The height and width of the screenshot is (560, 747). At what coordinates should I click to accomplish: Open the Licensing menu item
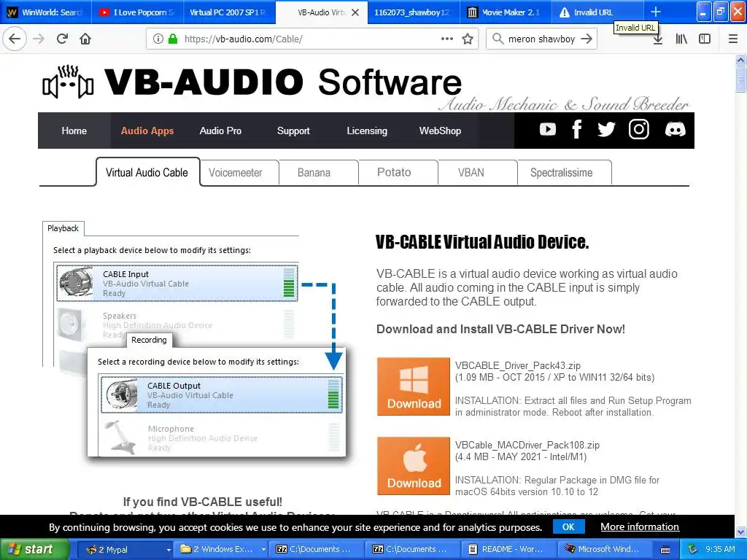click(367, 131)
